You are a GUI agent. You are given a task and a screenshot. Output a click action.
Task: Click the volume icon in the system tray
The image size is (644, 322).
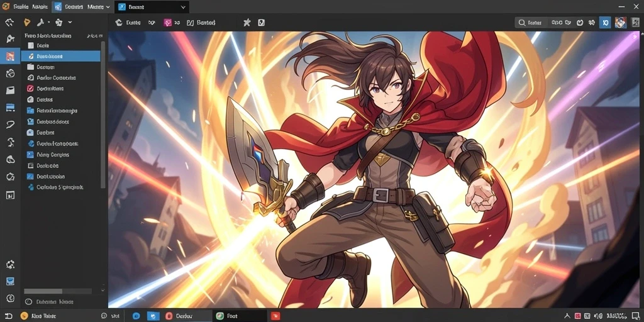click(x=600, y=316)
